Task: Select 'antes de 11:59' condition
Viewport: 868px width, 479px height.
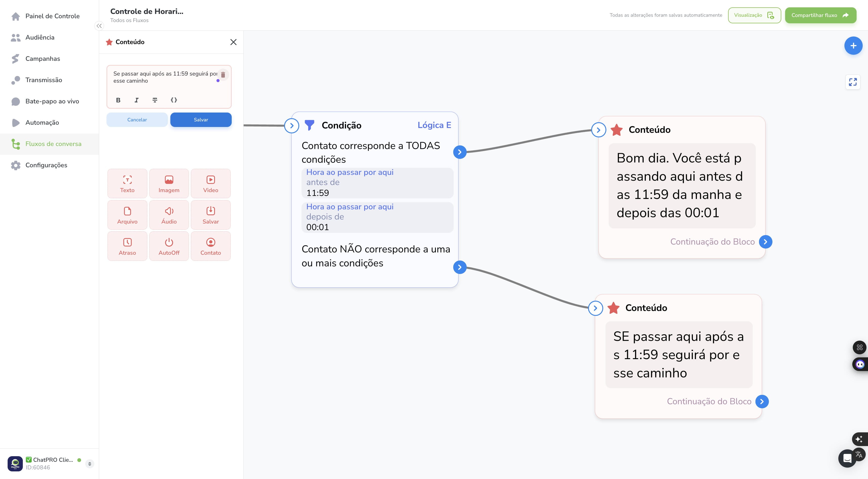Action: coord(377,183)
